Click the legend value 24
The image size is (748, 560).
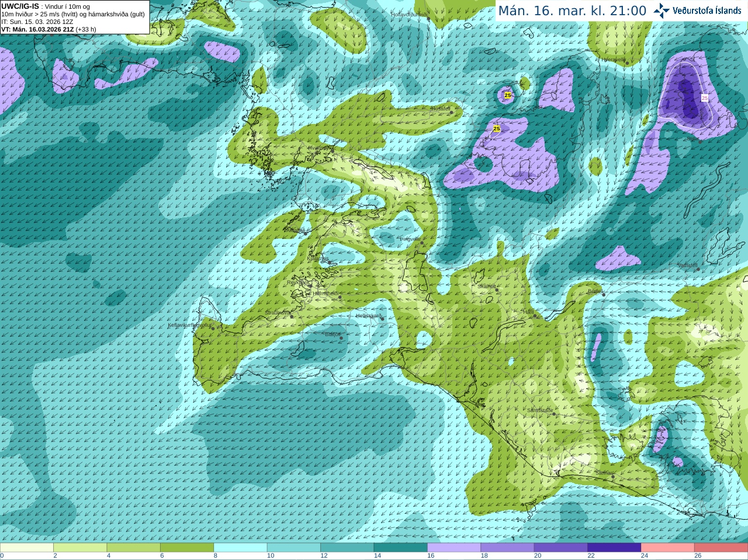point(645,556)
